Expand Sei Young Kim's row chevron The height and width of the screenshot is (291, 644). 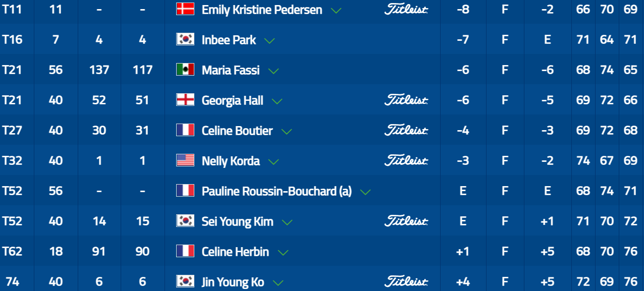287,222
